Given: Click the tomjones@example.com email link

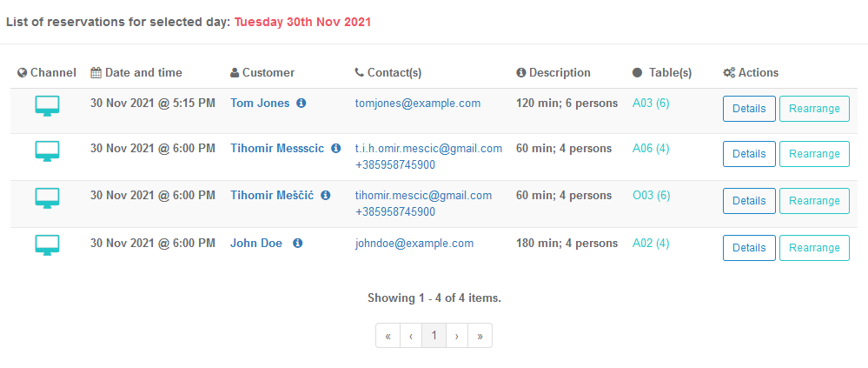Looking at the screenshot, I should pyautogui.click(x=417, y=103).
